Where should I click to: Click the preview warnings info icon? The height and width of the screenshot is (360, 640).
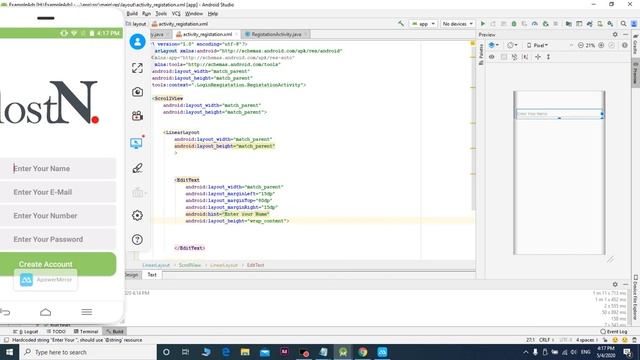point(624,45)
